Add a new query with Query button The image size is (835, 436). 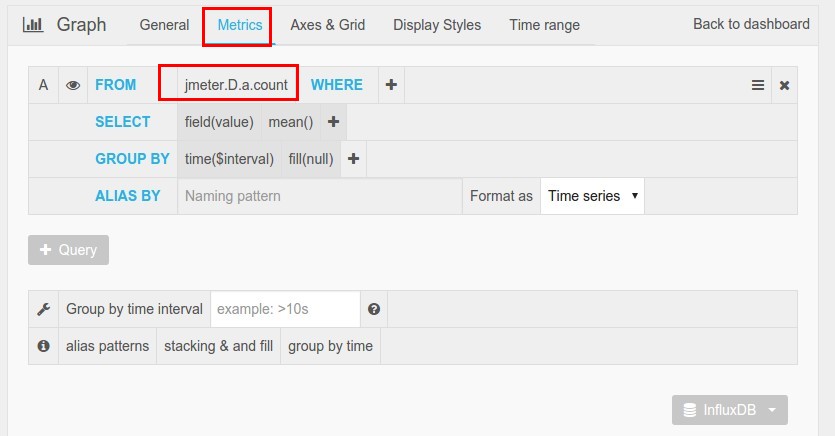69,250
